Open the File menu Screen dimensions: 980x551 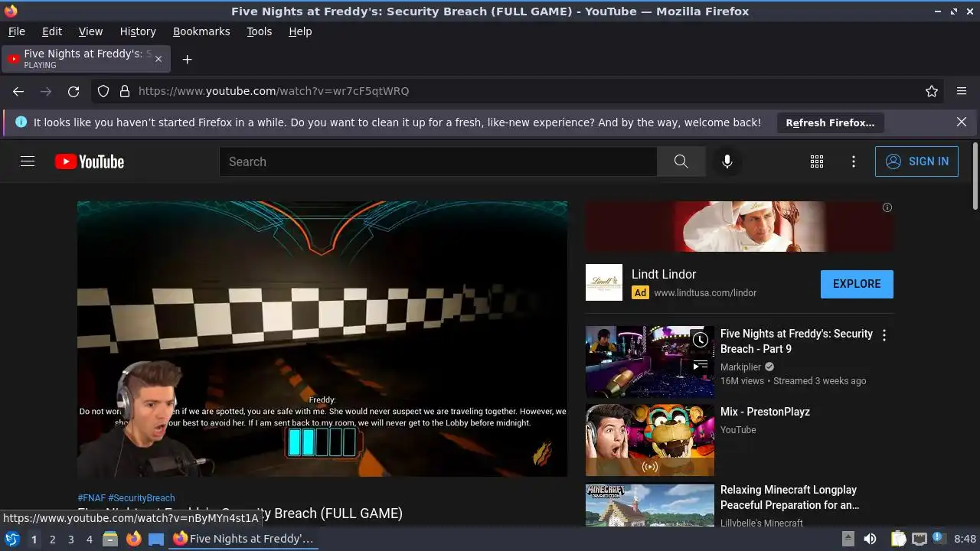click(16, 31)
